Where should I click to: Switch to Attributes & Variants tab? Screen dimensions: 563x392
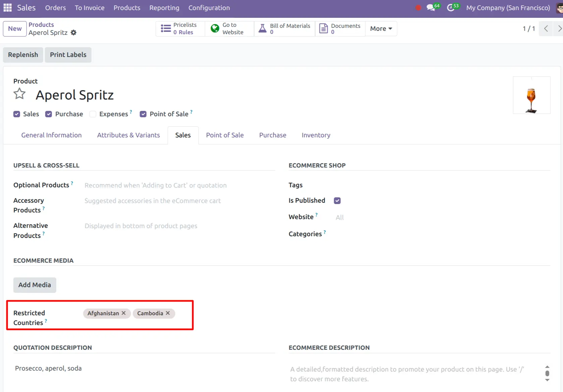[128, 135]
